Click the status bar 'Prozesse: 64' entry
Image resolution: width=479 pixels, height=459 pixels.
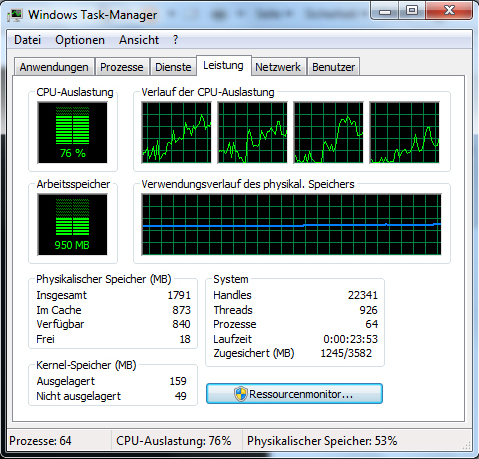pos(40,441)
